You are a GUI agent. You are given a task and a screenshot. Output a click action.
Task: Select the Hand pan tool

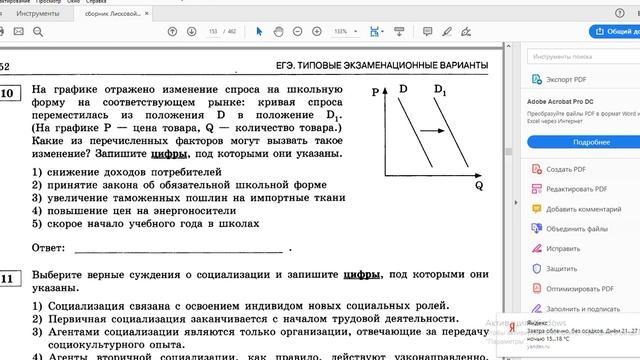click(x=278, y=31)
